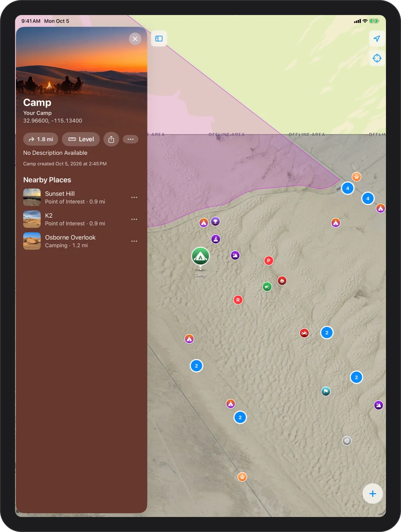Open Osborne Overlook row options ellipsis
Image resolution: width=401 pixels, height=532 pixels.
tap(134, 241)
